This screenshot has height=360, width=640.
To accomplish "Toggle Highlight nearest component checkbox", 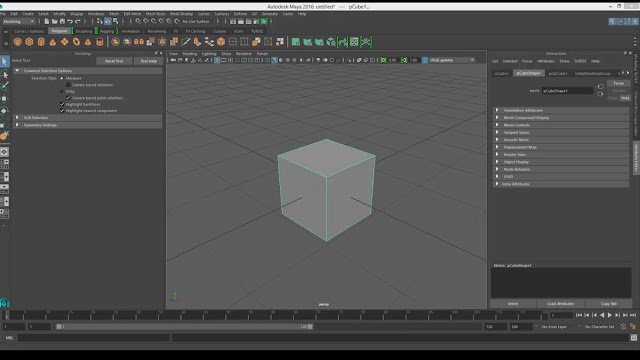I will 62,111.
